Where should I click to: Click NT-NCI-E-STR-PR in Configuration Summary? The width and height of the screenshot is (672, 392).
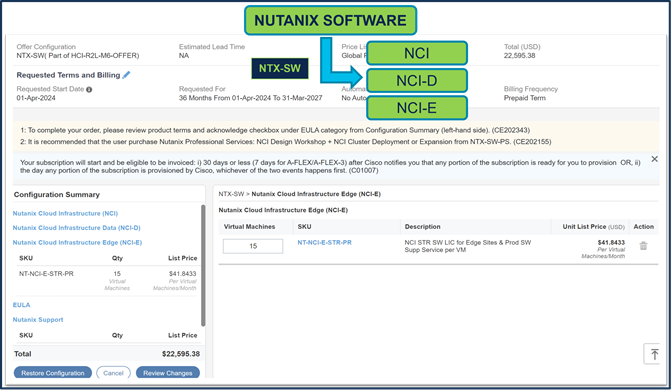point(46,274)
